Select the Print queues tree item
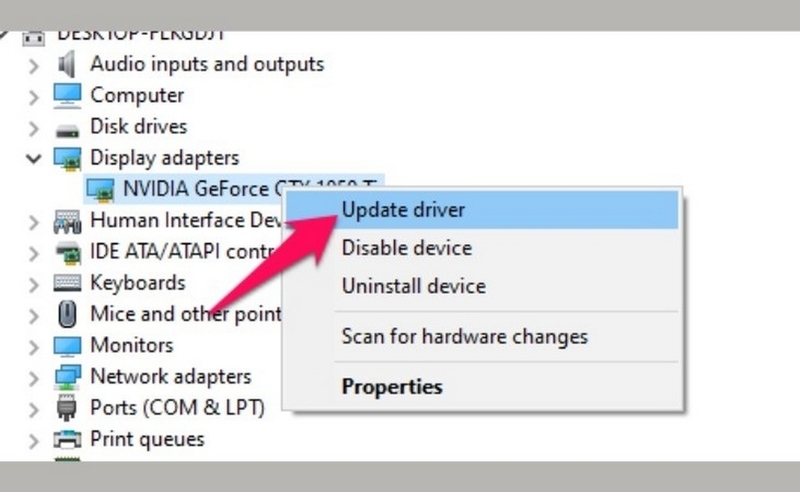 click(147, 439)
